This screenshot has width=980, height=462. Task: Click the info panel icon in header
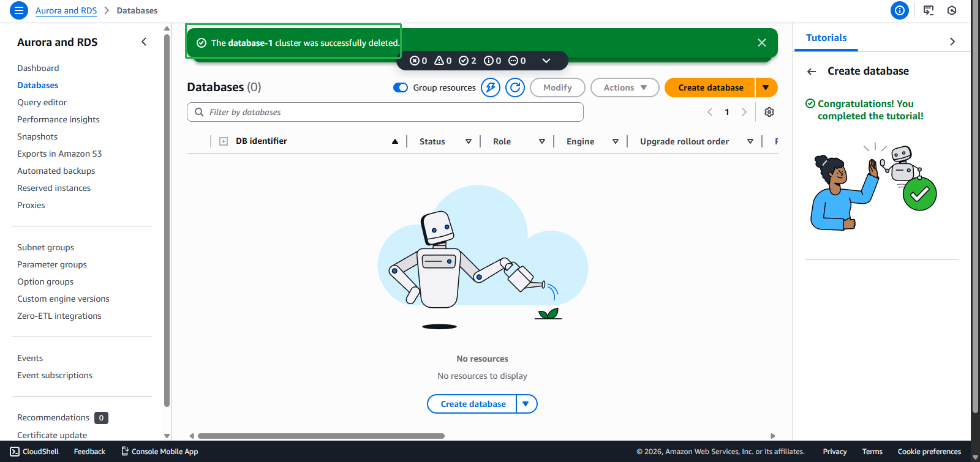(899, 10)
